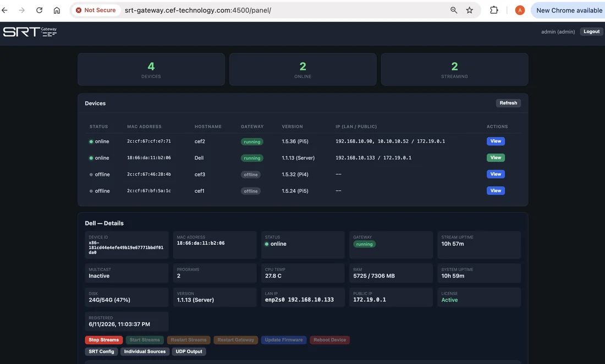Viewport: 605px width, 364px height.
Task: Click the Start Streams button
Action: coord(145,340)
